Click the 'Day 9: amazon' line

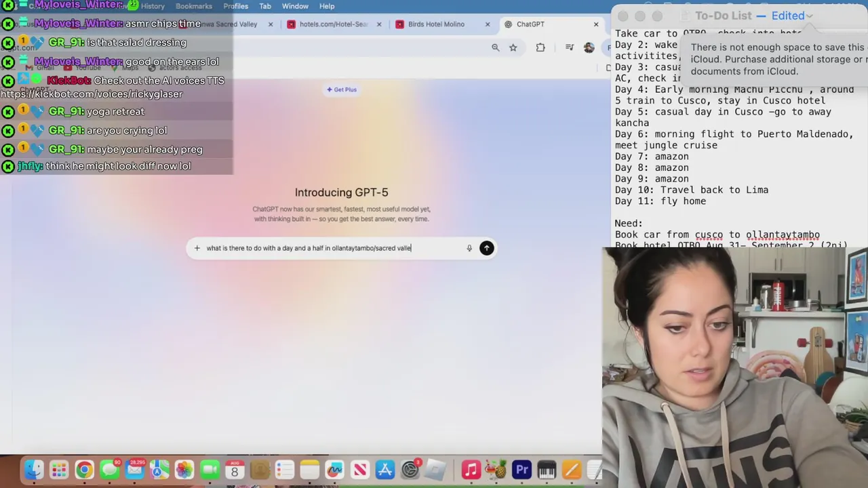(652, 179)
